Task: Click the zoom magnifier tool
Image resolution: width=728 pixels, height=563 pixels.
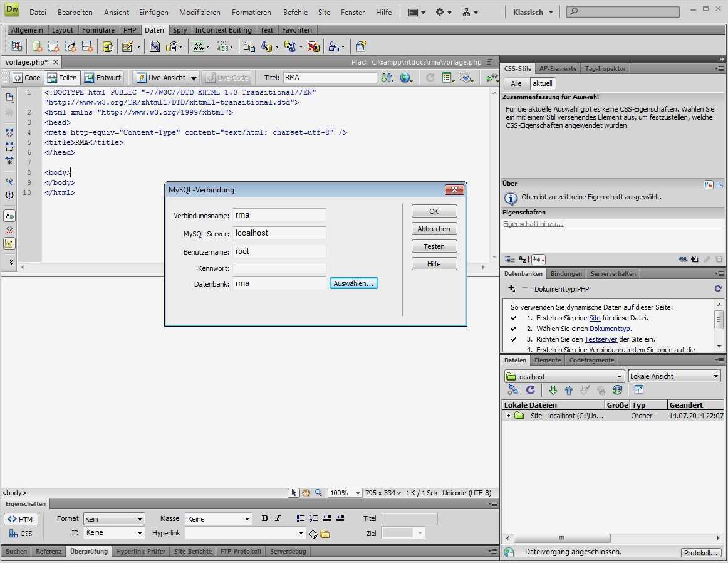Action: coord(318,493)
